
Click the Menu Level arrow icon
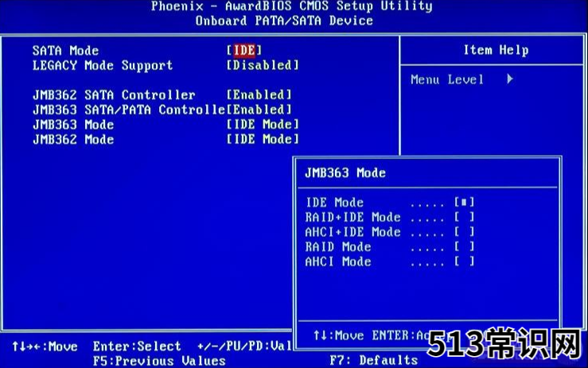[509, 79]
